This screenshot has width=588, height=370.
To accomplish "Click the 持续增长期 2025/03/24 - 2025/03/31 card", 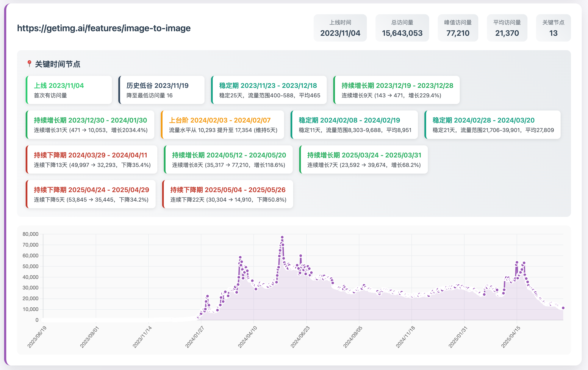I will 363,160.
